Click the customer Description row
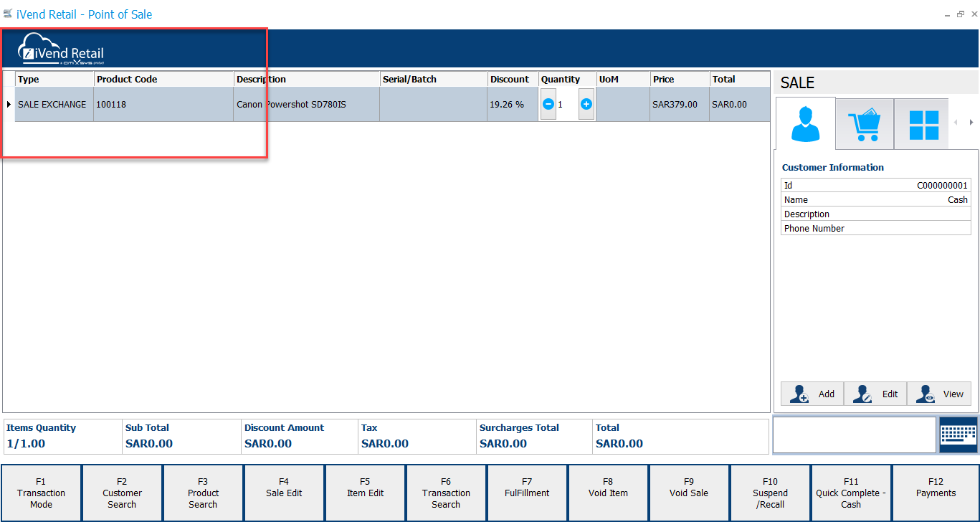This screenshot has width=980, height=522. click(x=876, y=214)
